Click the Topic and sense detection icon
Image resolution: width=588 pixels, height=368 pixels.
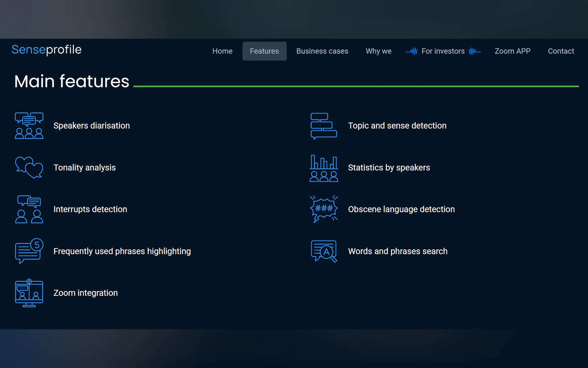point(324,126)
